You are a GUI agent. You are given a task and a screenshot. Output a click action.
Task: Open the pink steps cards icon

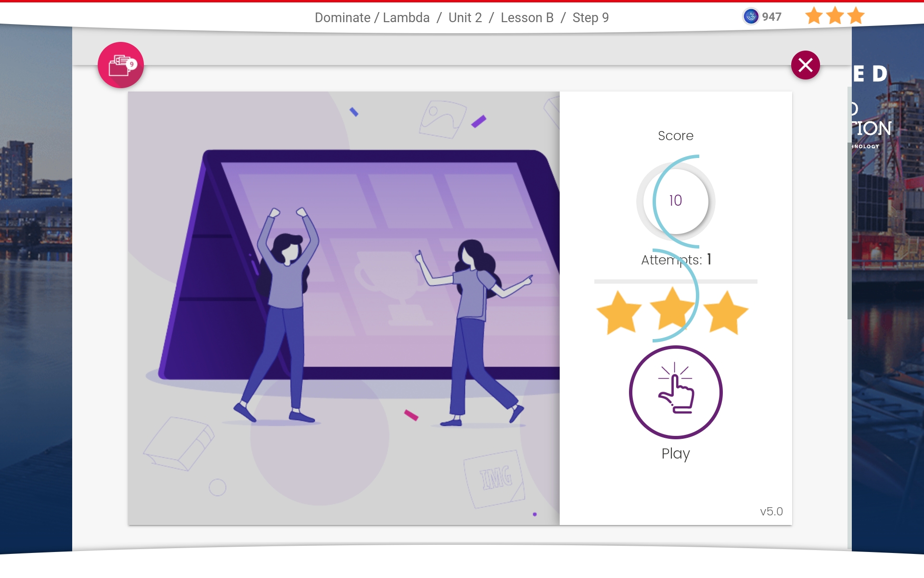coord(121,65)
